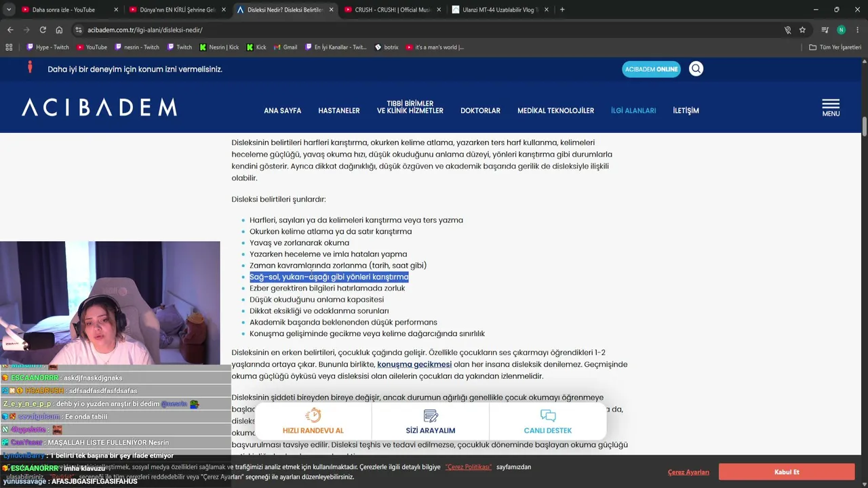Click the Canlı Destek chat bubbles icon
The image size is (868, 488).
(x=548, y=415)
